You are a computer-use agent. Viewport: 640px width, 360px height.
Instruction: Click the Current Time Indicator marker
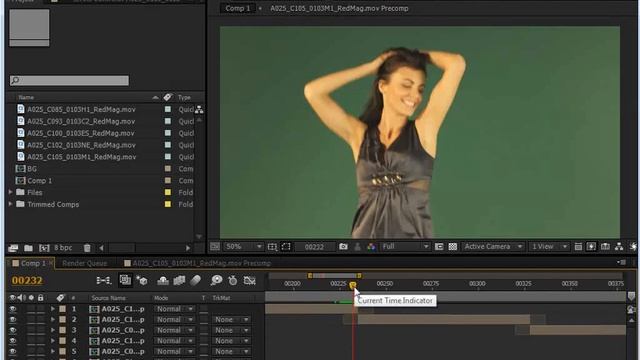[x=353, y=285]
